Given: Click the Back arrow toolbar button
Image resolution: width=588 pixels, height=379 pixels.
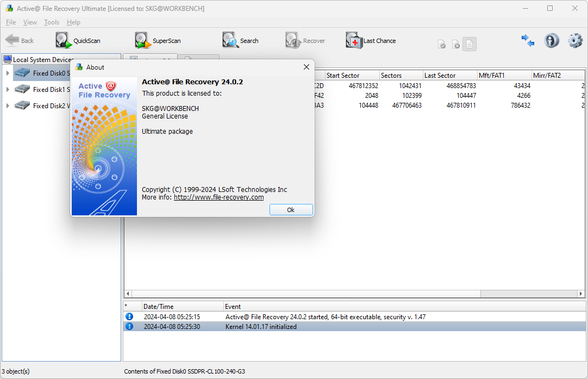Looking at the screenshot, I should tap(19, 40).
